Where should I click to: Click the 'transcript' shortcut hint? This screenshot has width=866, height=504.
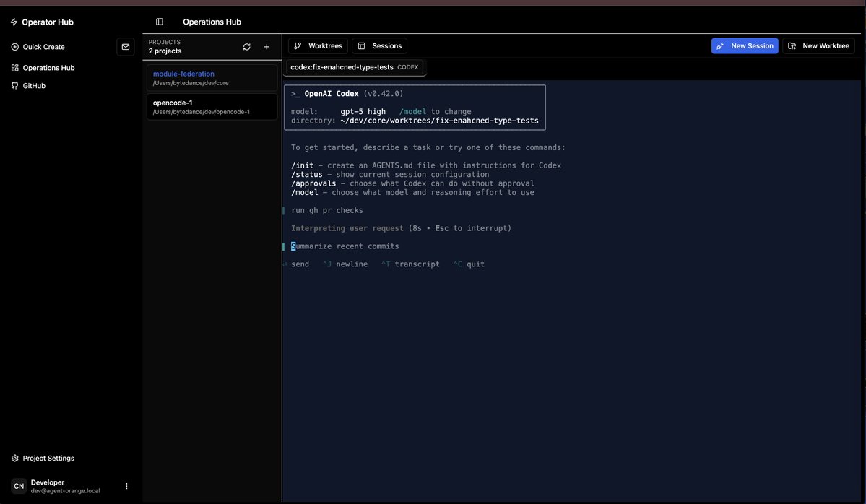click(417, 264)
